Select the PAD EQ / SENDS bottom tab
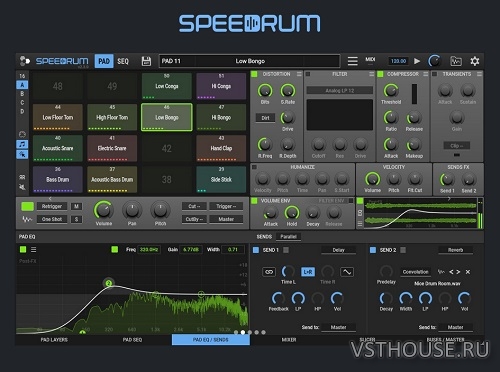This screenshot has width=500, height=372. 211,340
